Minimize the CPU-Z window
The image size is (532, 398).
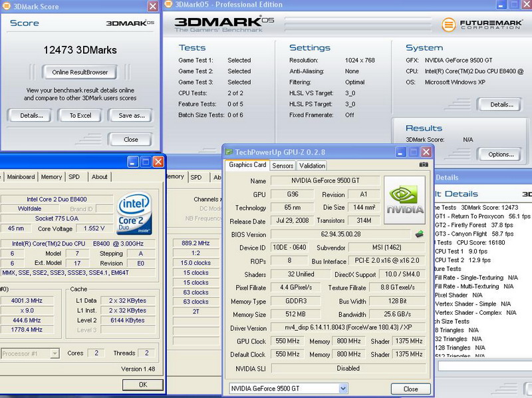[x=132, y=162]
